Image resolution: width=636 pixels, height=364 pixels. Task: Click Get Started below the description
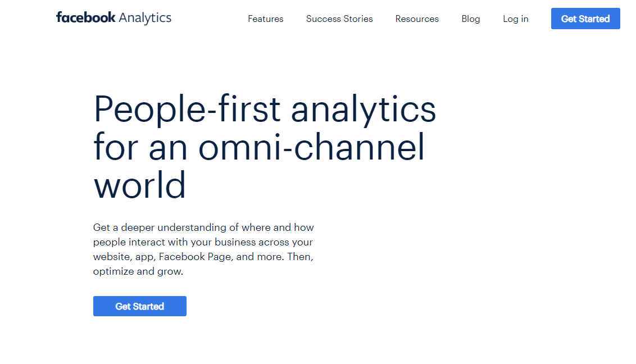140,306
